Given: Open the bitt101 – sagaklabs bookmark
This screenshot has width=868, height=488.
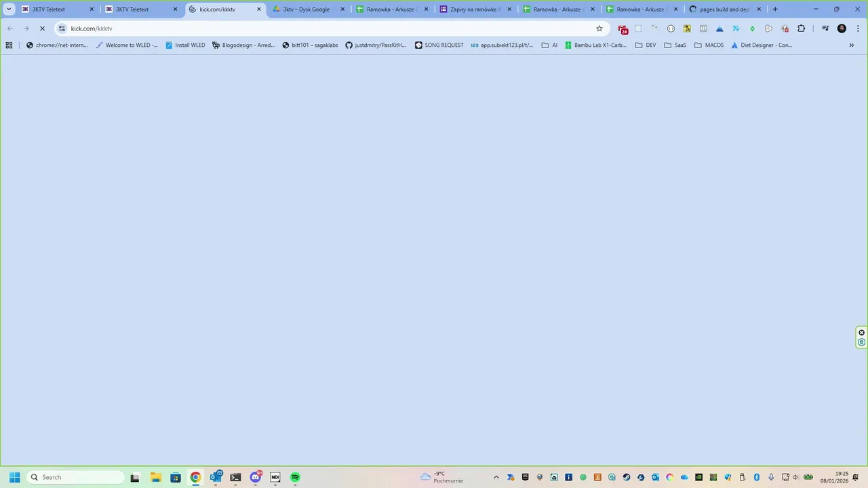Looking at the screenshot, I should click(x=311, y=45).
